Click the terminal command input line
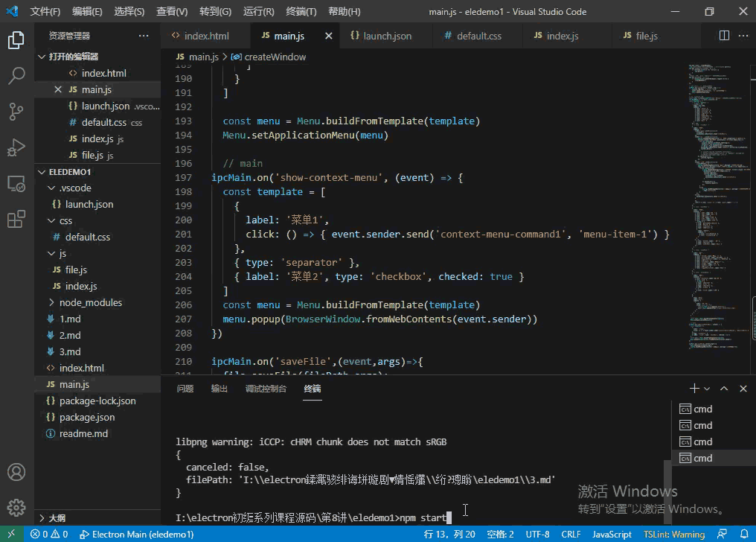The height and width of the screenshot is (542, 756). click(x=313, y=518)
